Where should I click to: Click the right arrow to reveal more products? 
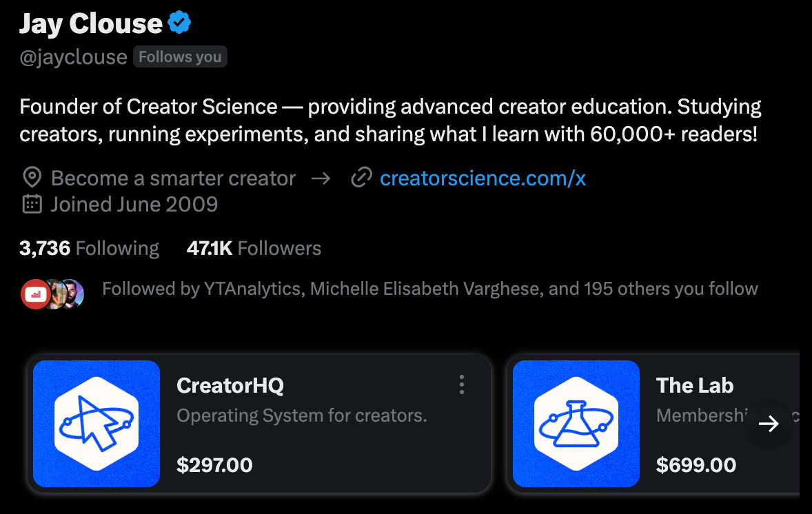point(767,424)
